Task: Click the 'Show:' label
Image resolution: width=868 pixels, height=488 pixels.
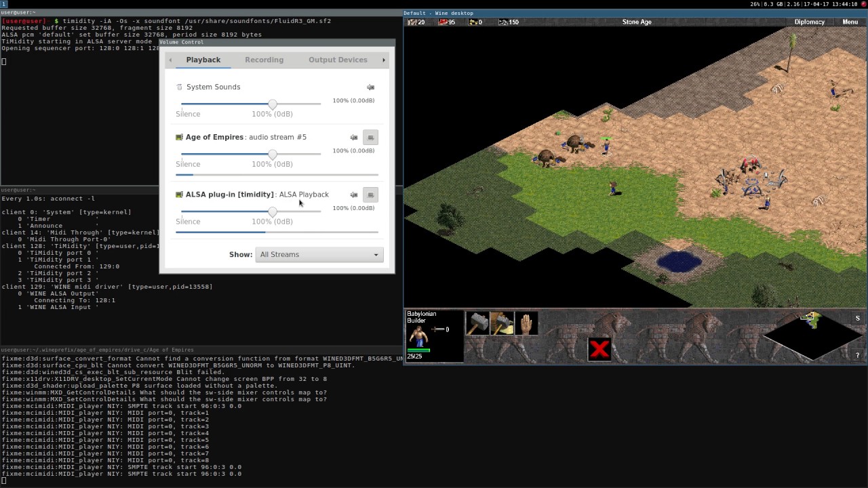Action: coord(241,255)
